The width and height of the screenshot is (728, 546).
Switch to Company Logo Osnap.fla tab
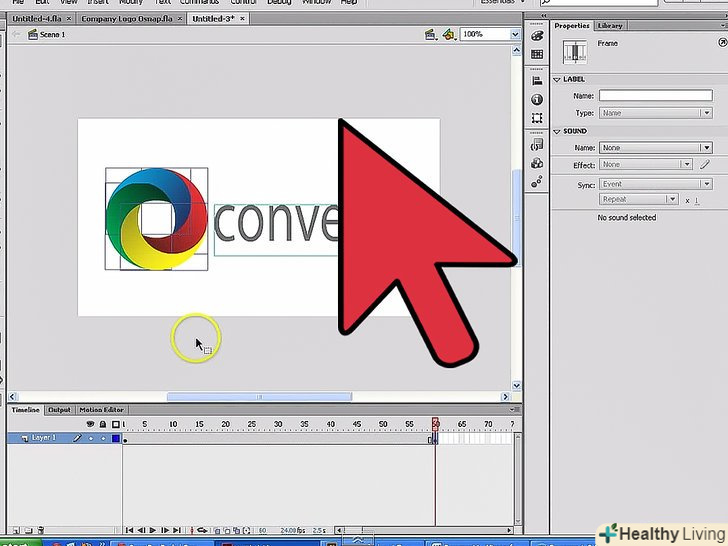pos(127,19)
